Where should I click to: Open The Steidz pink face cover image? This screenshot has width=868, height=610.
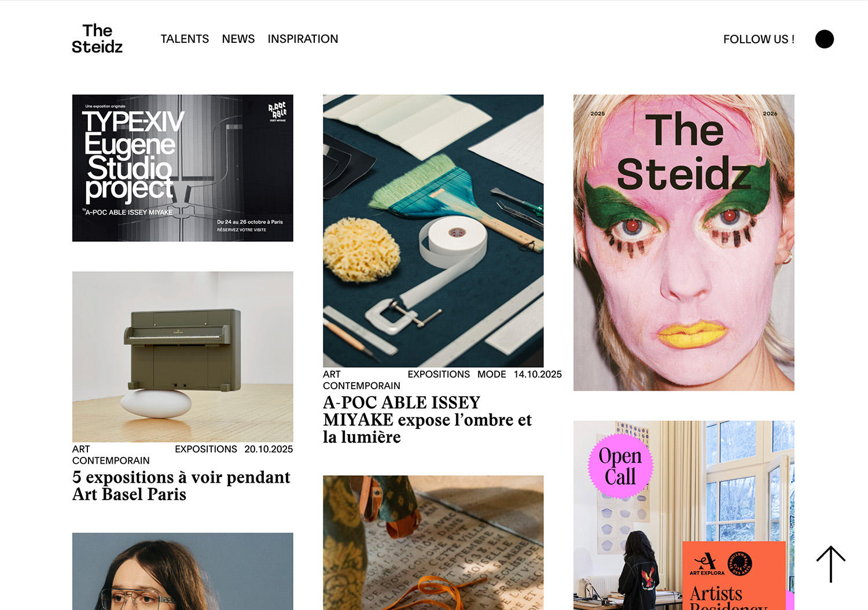684,243
